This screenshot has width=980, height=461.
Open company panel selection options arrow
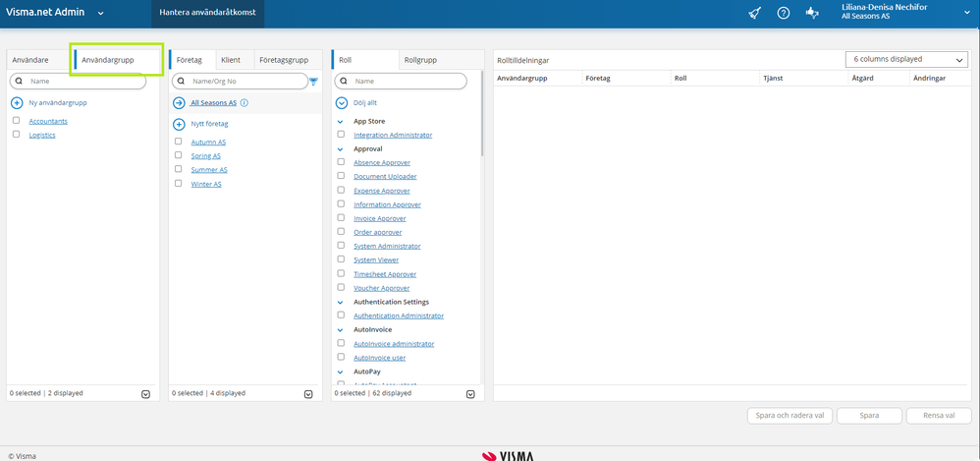308,394
